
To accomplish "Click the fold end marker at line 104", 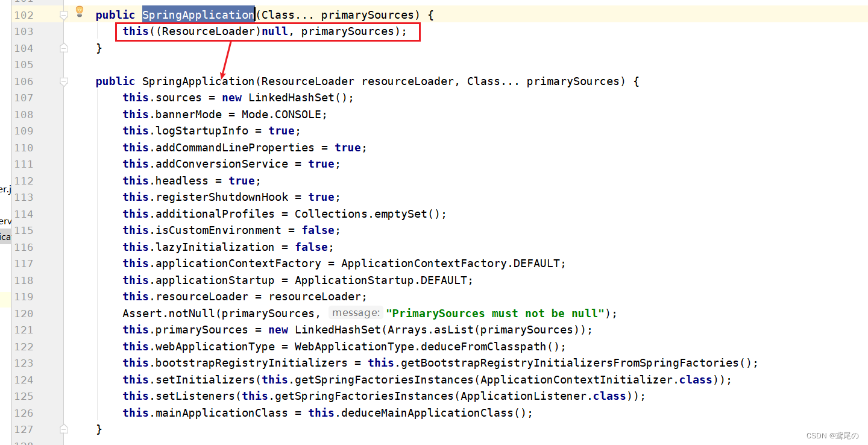I will (64, 48).
